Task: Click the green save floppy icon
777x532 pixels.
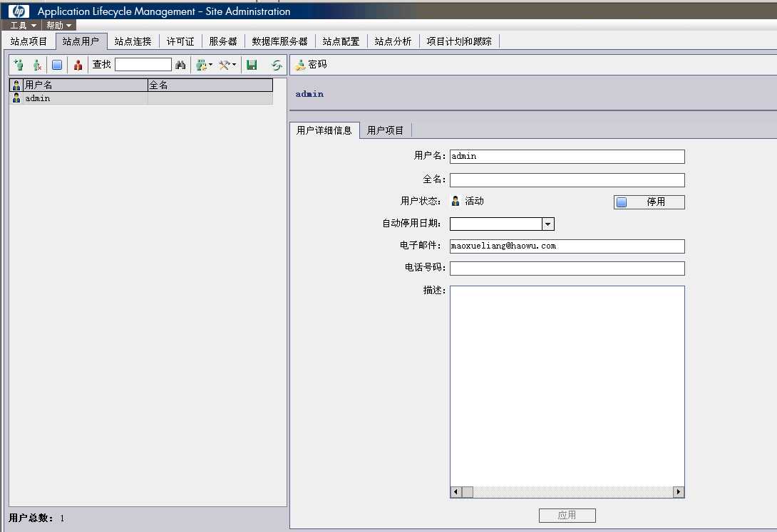Action: [252, 65]
